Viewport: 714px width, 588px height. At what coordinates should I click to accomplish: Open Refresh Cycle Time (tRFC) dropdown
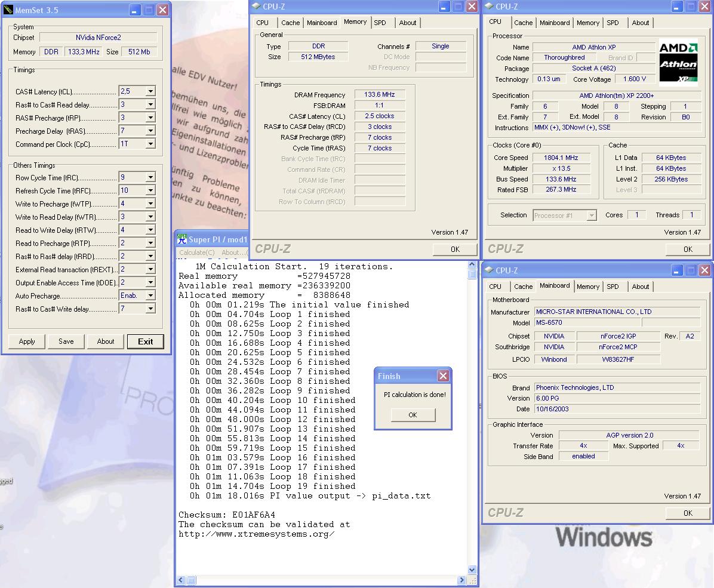coord(150,190)
